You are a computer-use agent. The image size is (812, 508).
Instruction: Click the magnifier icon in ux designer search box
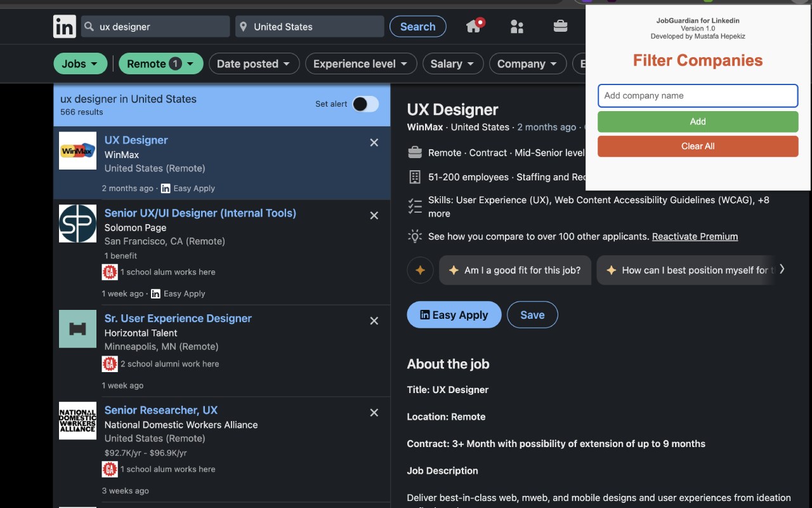[89, 27]
